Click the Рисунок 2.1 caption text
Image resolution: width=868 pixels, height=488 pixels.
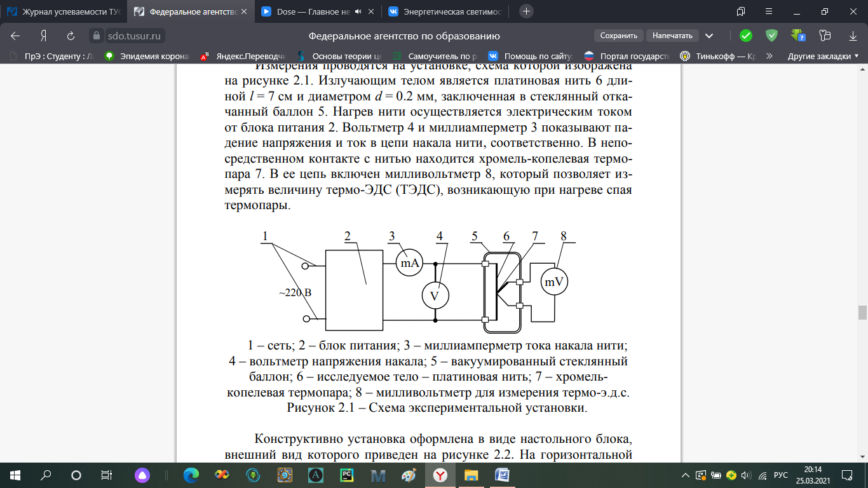coord(437,407)
